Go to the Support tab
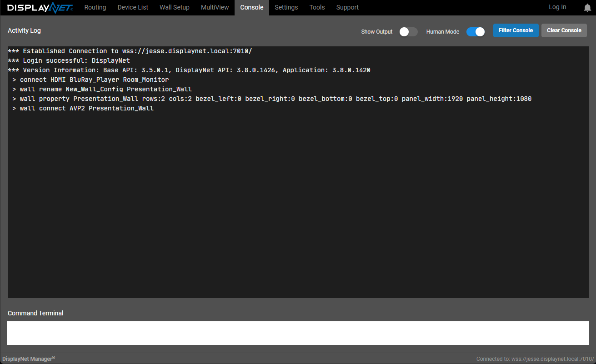Image resolution: width=596 pixels, height=364 pixels. 347,8
